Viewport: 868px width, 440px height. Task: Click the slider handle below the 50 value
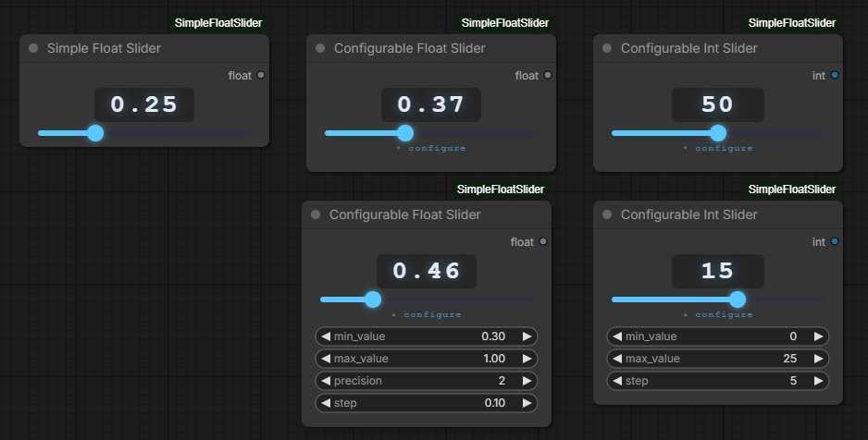[718, 133]
